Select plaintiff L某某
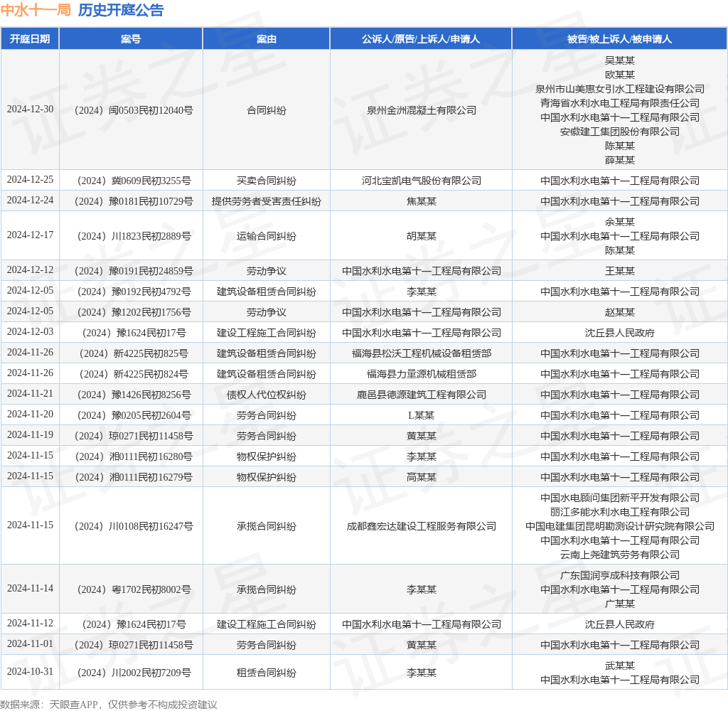The height and width of the screenshot is (711, 728). point(422,416)
